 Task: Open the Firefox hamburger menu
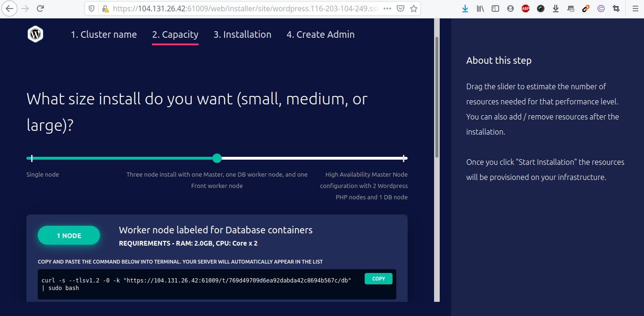click(635, 9)
